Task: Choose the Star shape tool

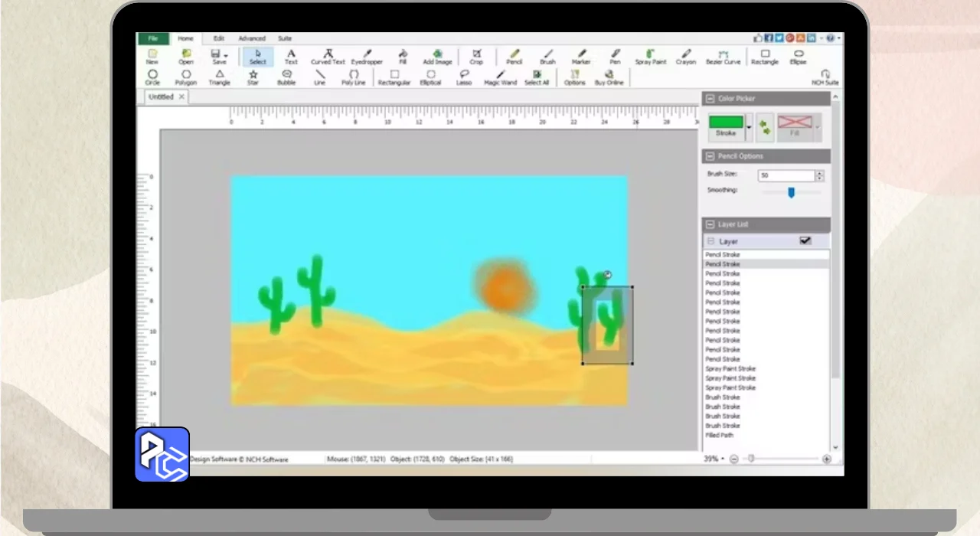Action: click(x=253, y=77)
